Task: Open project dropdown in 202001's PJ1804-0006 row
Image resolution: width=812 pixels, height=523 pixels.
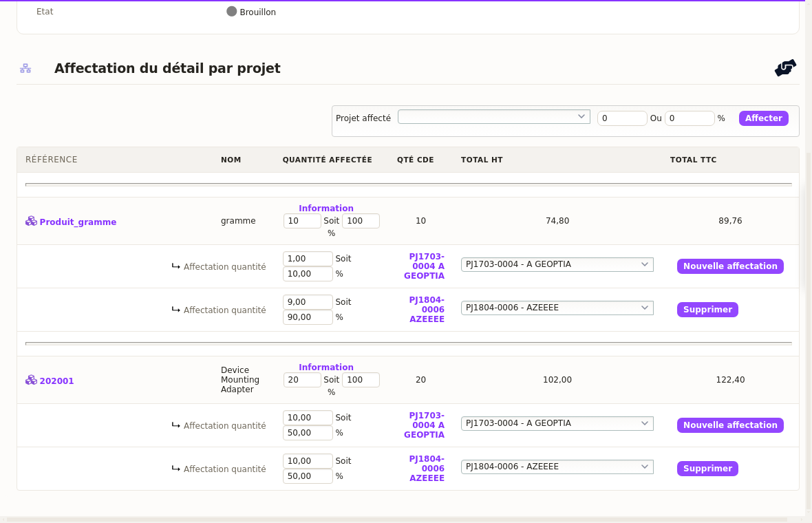Action: click(557, 467)
